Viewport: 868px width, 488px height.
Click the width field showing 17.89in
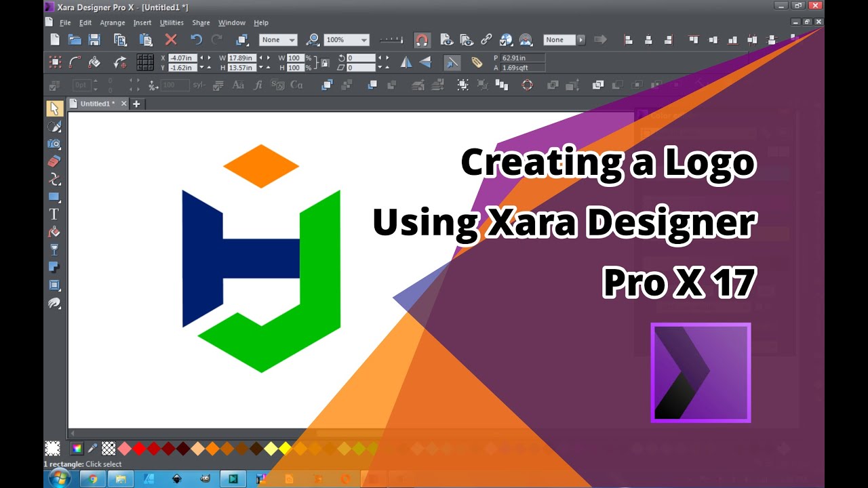pos(241,58)
